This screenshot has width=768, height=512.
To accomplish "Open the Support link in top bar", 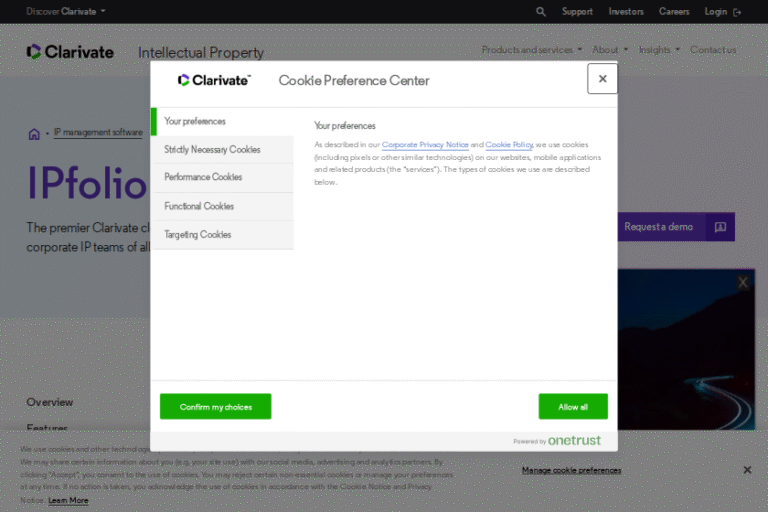I will (x=577, y=11).
